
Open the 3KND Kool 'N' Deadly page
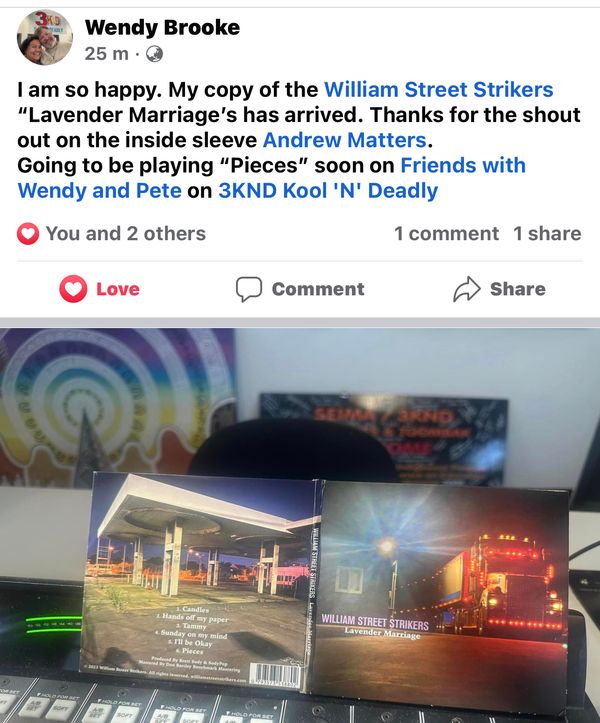[x=328, y=191]
